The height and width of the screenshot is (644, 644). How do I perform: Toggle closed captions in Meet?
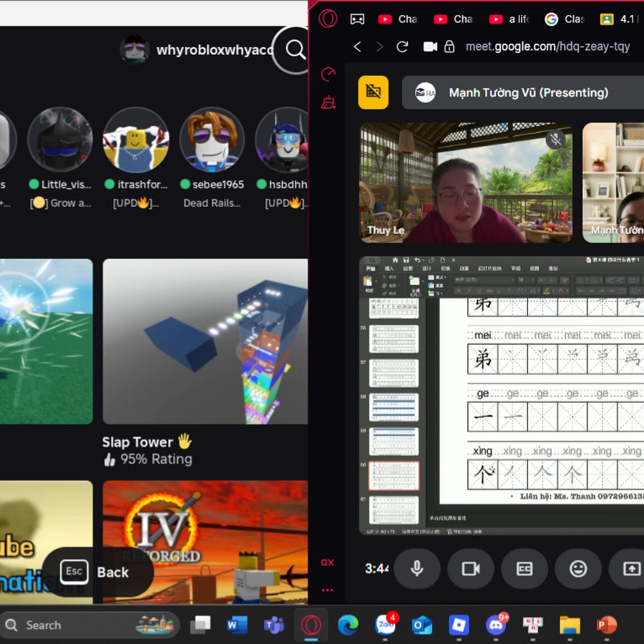click(x=525, y=569)
